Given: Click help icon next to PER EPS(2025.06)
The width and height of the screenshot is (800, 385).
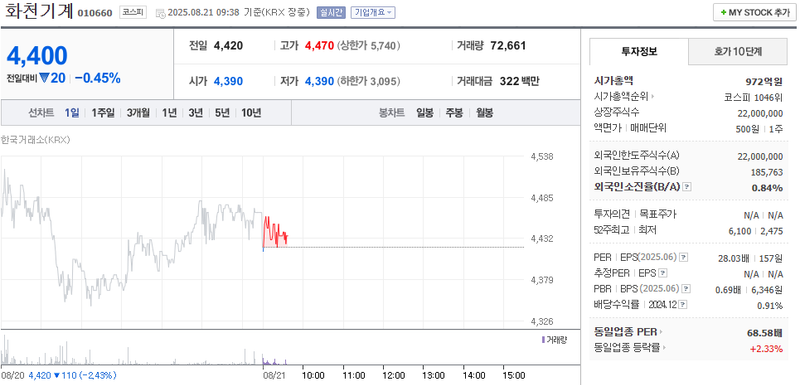Looking at the screenshot, I should [x=683, y=257].
